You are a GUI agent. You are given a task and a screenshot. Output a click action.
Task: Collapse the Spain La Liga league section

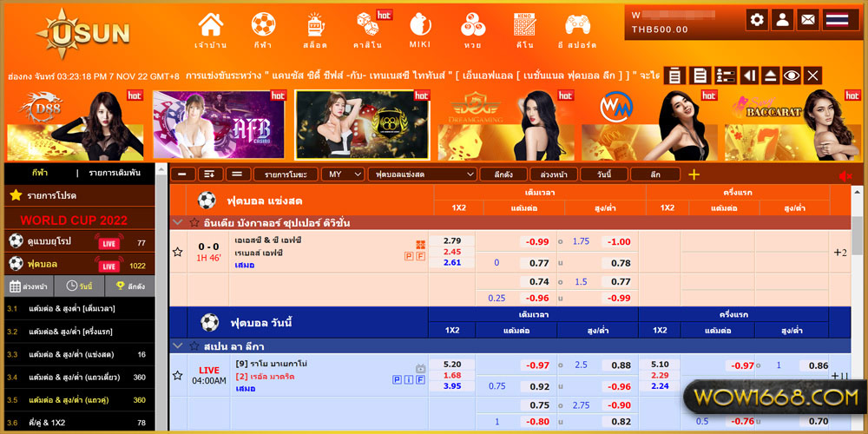(x=177, y=346)
